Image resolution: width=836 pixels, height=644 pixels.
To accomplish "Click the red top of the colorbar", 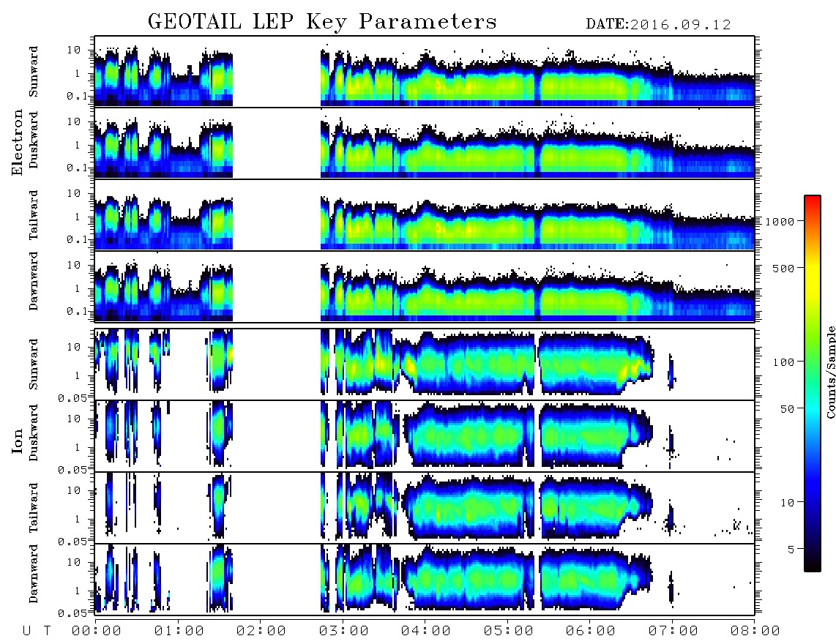I will (813, 201).
